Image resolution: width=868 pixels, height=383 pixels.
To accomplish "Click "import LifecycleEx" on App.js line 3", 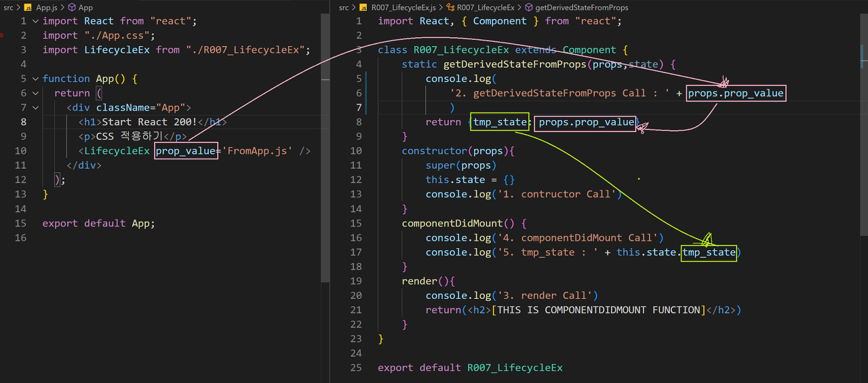I will 96,49.
